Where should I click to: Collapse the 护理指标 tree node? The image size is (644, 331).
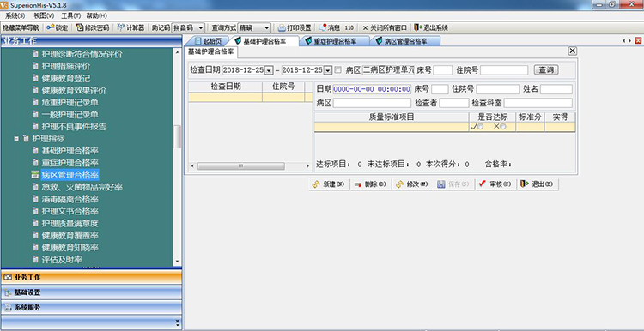tap(17, 139)
